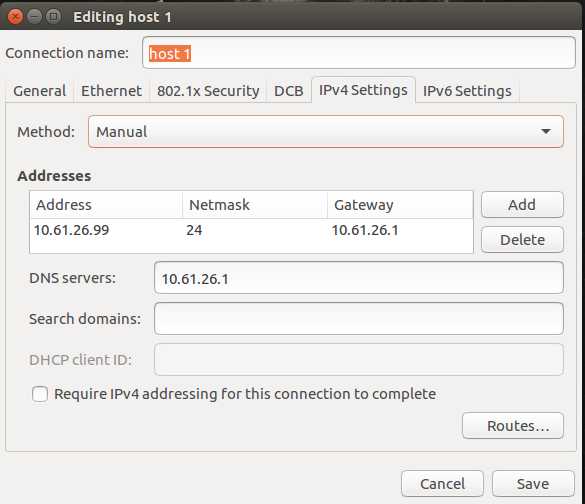Select the 10.61.26.99 address cell
Viewport: 585px width, 504px height.
click(x=72, y=230)
